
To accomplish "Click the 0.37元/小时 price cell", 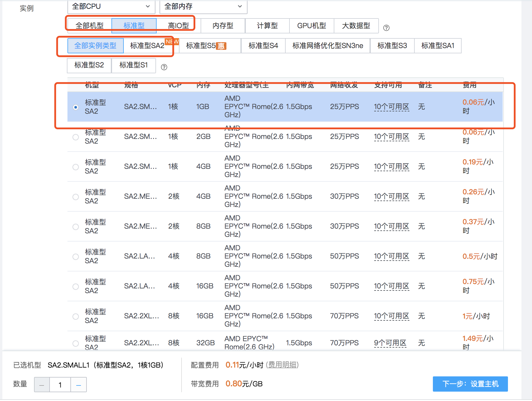I will click(479, 226).
